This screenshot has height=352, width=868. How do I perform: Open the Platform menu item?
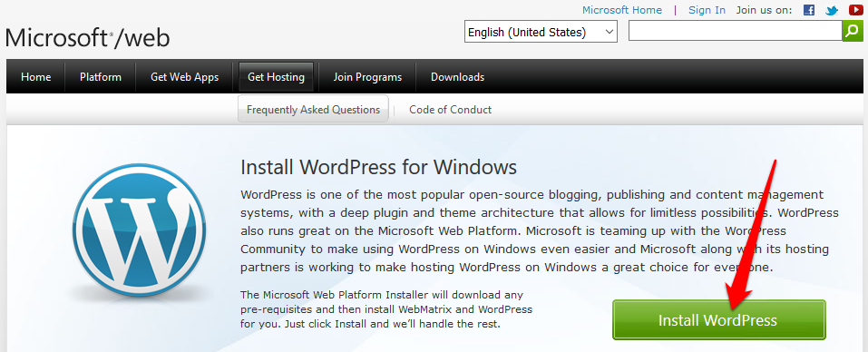tap(100, 77)
